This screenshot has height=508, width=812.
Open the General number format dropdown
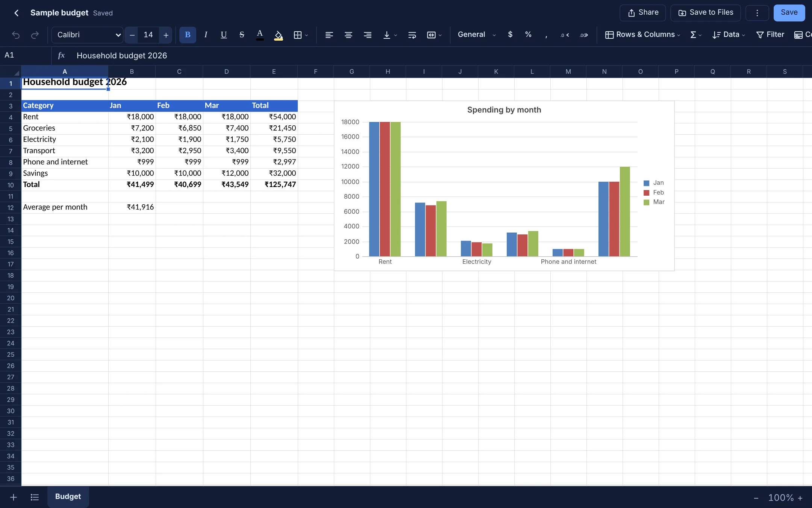point(477,35)
